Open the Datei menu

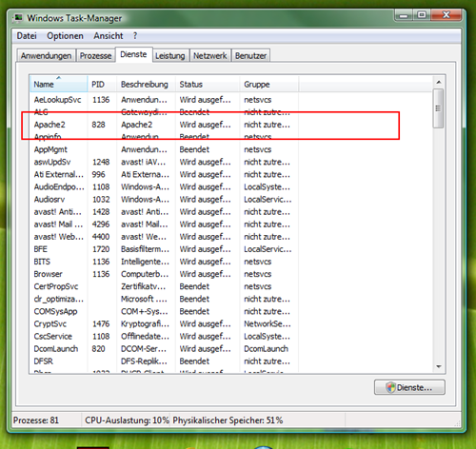27,36
